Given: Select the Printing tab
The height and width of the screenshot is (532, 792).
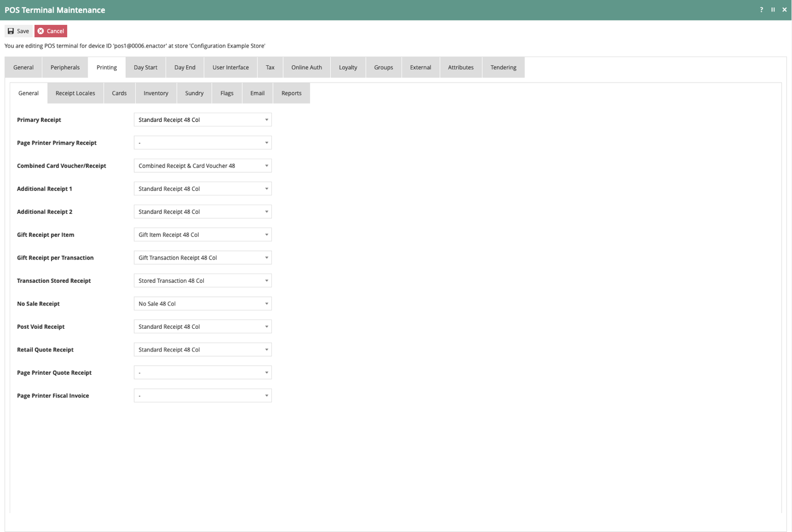Looking at the screenshot, I should click(107, 68).
